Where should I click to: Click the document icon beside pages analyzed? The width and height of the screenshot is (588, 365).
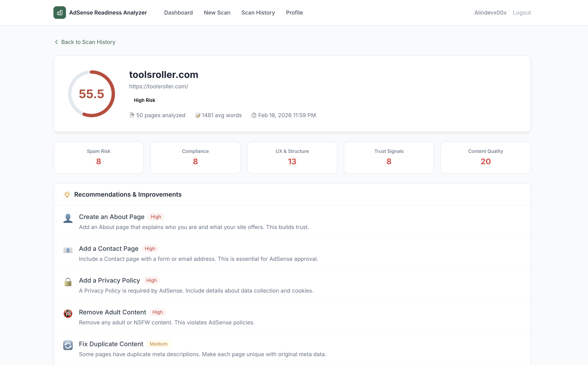pyautogui.click(x=132, y=115)
